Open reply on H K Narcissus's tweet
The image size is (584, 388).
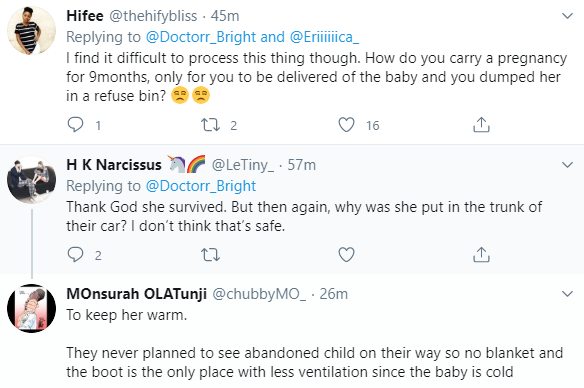pos(75,255)
